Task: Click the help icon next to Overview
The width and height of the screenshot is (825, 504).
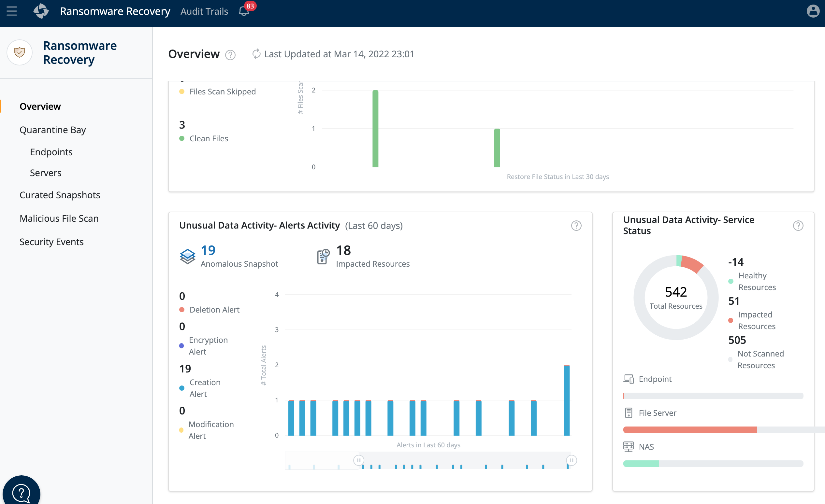Action: click(230, 55)
